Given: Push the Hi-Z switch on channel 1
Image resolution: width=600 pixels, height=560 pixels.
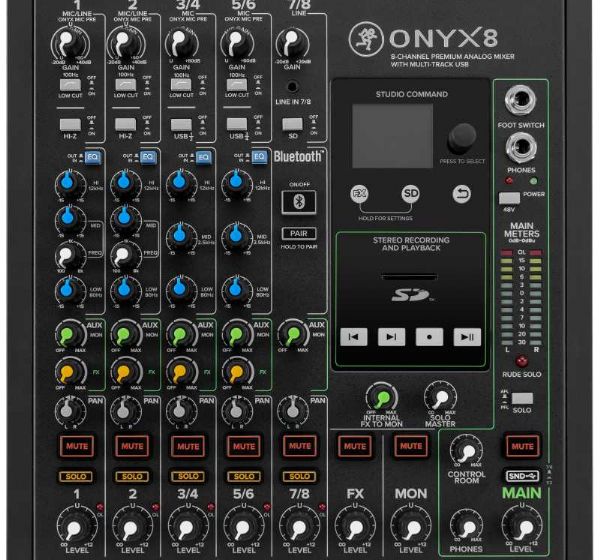Looking at the screenshot, I should click(x=70, y=124).
